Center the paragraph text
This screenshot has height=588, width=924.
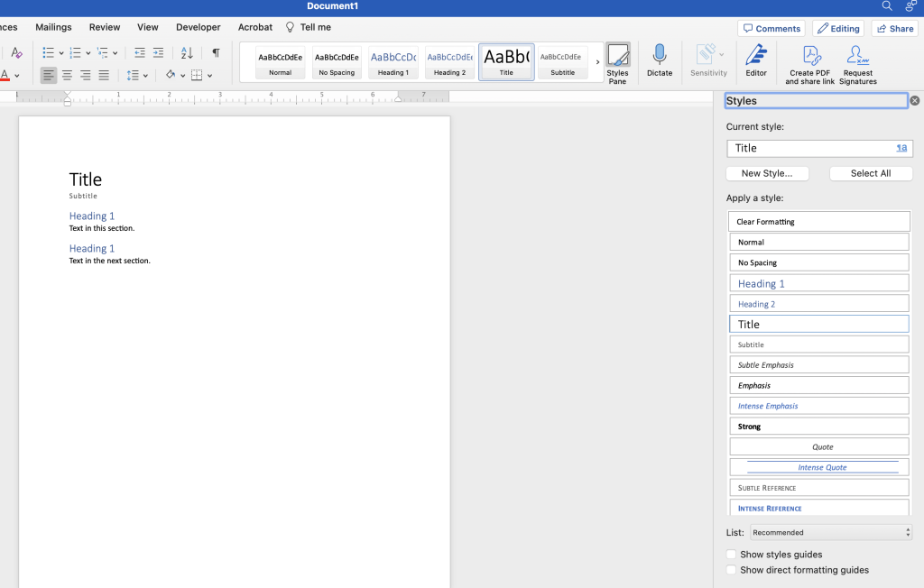tap(67, 75)
